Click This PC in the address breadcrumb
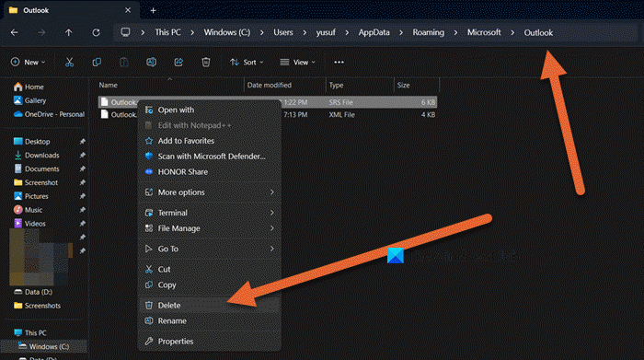The width and height of the screenshot is (644, 360). click(x=167, y=32)
